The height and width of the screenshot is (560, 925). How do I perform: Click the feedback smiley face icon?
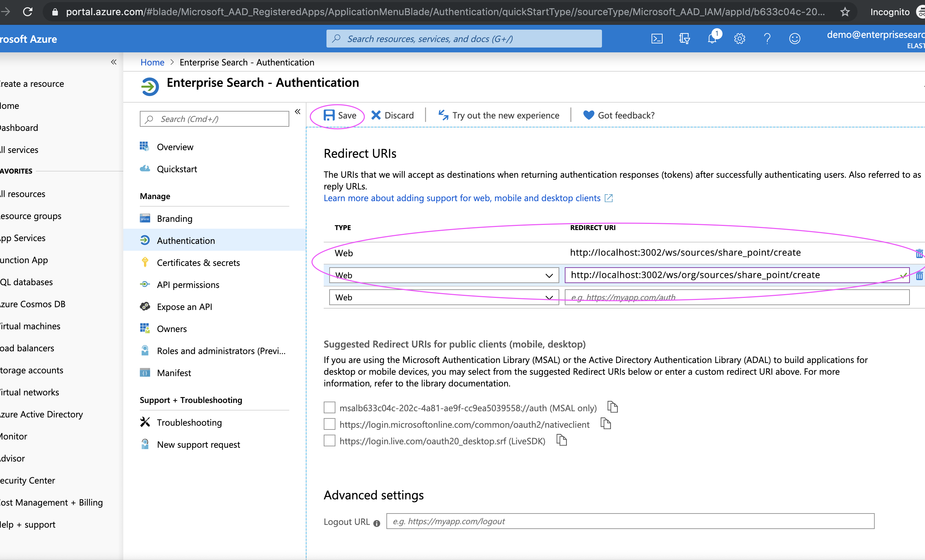(x=794, y=39)
